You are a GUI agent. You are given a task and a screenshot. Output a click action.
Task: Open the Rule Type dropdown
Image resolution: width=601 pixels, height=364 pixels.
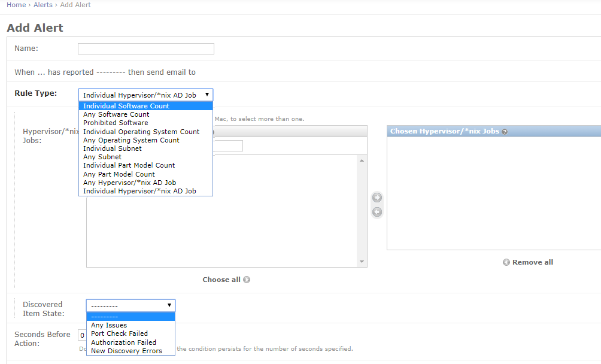pos(145,95)
